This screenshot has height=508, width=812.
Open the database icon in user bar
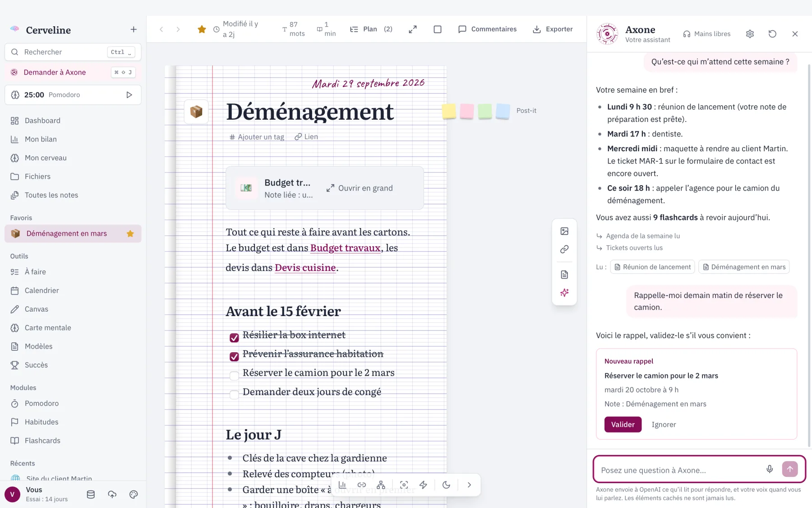click(x=91, y=494)
